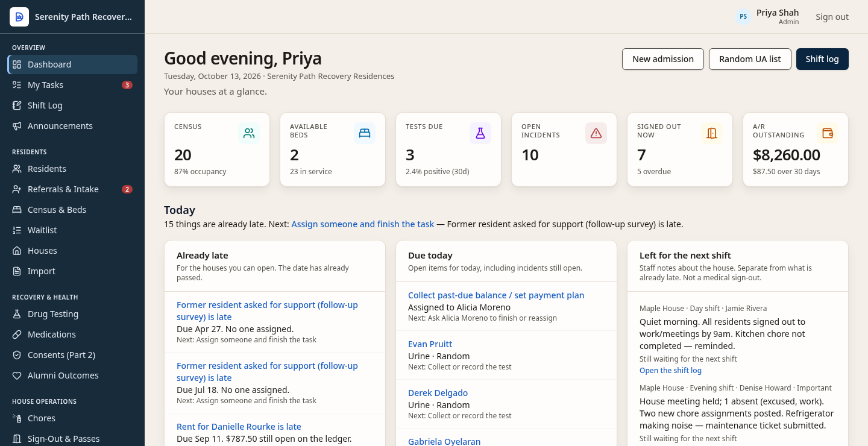Open the My Tasks menu item

[72, 85]
